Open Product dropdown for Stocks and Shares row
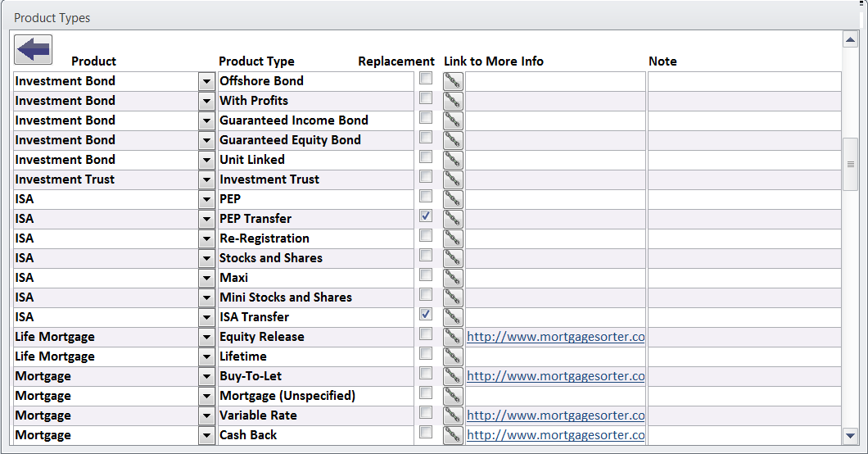 (206, 258)
